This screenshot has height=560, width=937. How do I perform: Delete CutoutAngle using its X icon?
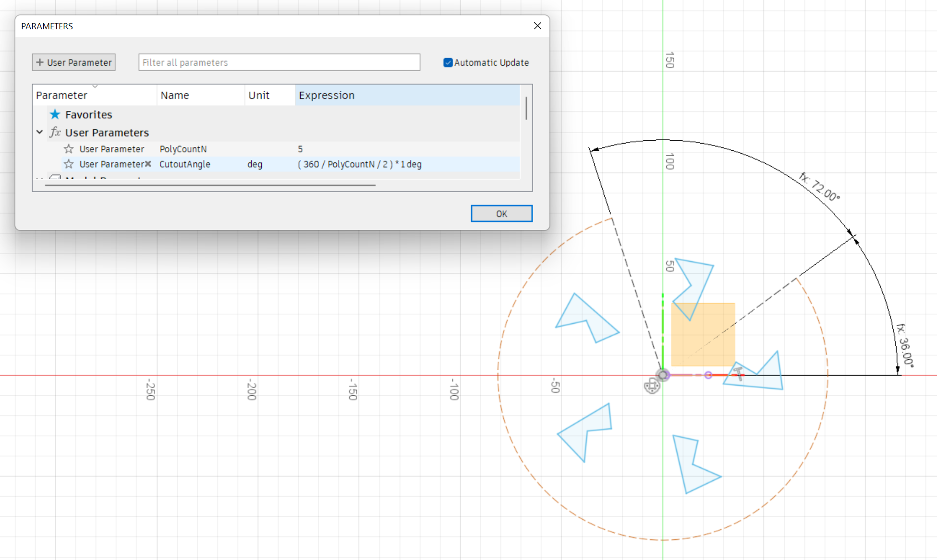(x=148, y=164)
